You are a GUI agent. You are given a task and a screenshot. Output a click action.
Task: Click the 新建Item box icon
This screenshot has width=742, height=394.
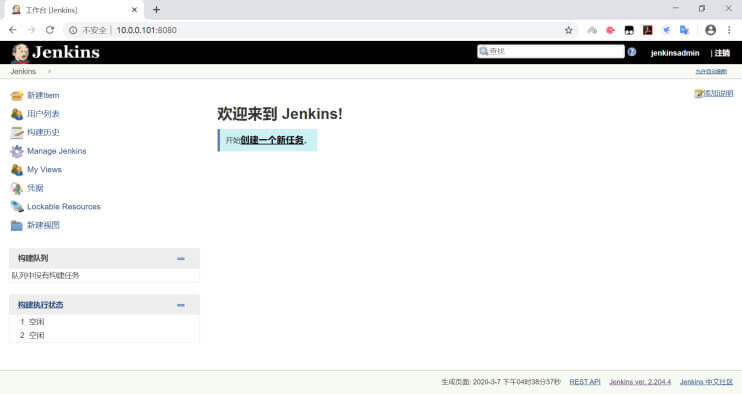pyautogui.click(x=17, y=96)
